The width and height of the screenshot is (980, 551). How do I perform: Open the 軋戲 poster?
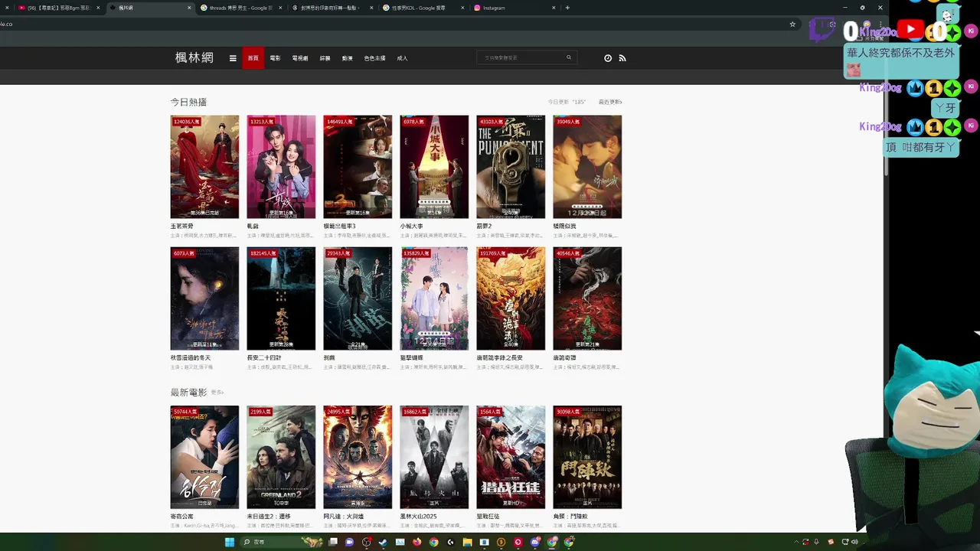click(x=281, y=167)
